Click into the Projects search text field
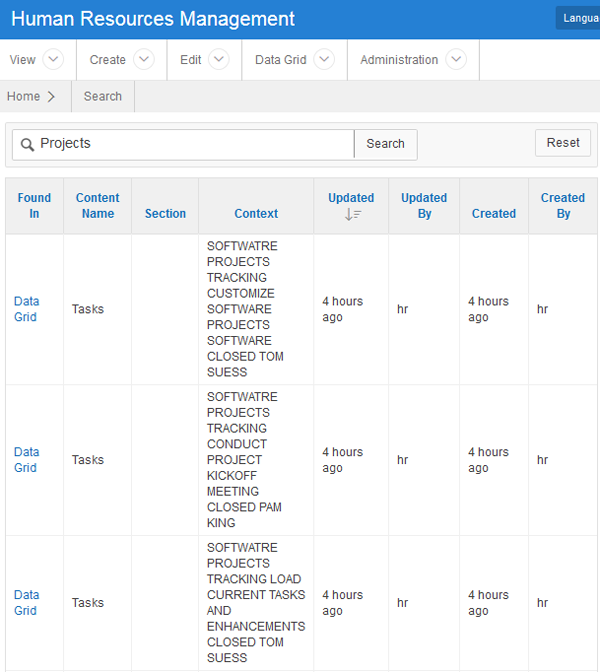The height and width of the screenshot is (672, 600). [x=195, y=144]
